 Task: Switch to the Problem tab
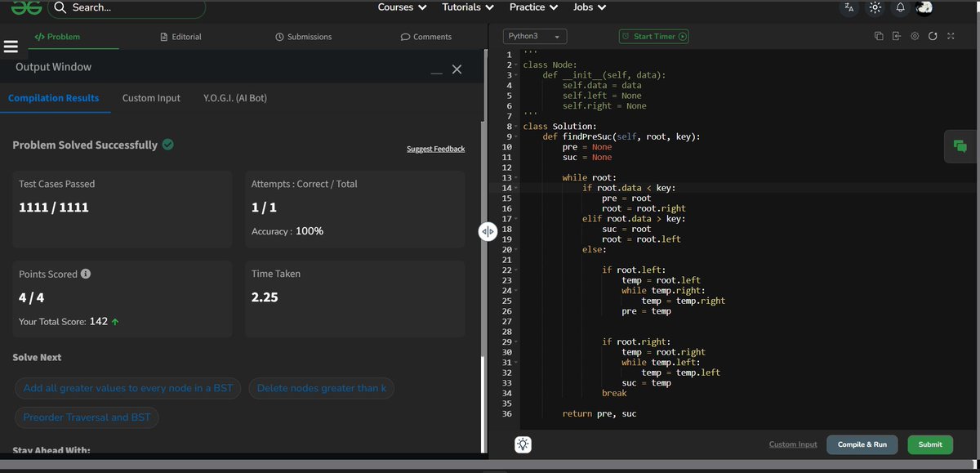pyautogui.click(x=57, y=37)
